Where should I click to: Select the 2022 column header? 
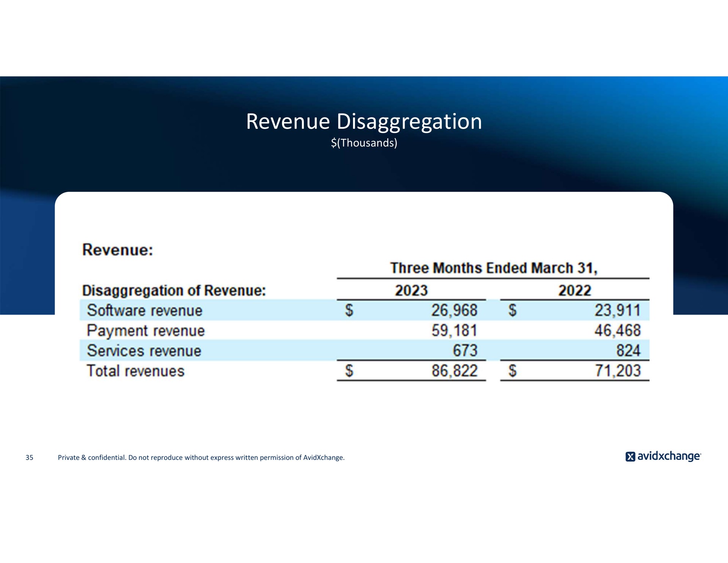click(574, 291)
